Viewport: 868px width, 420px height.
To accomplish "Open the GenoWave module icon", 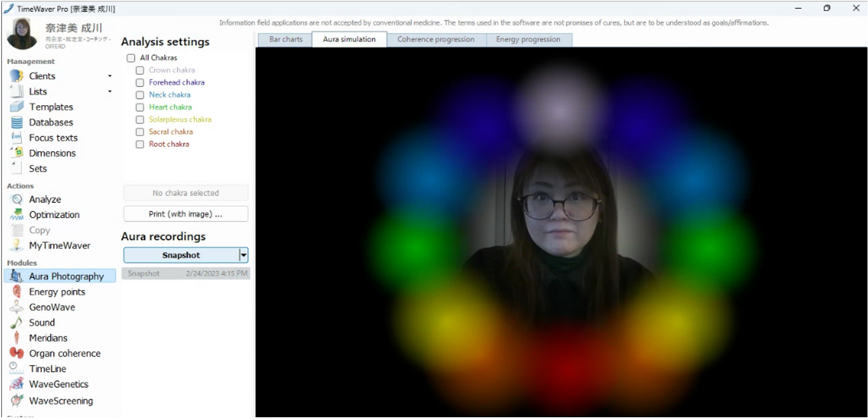I will point(17,307).
